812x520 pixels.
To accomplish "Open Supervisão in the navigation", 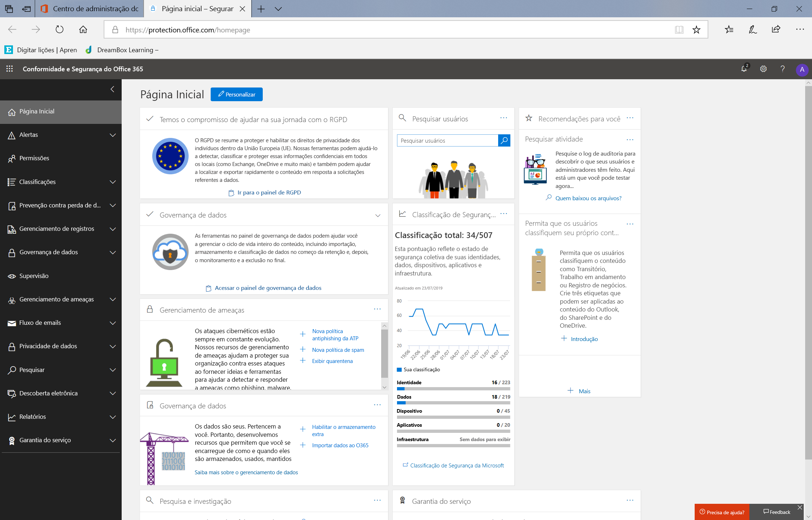I will point(61,276).
